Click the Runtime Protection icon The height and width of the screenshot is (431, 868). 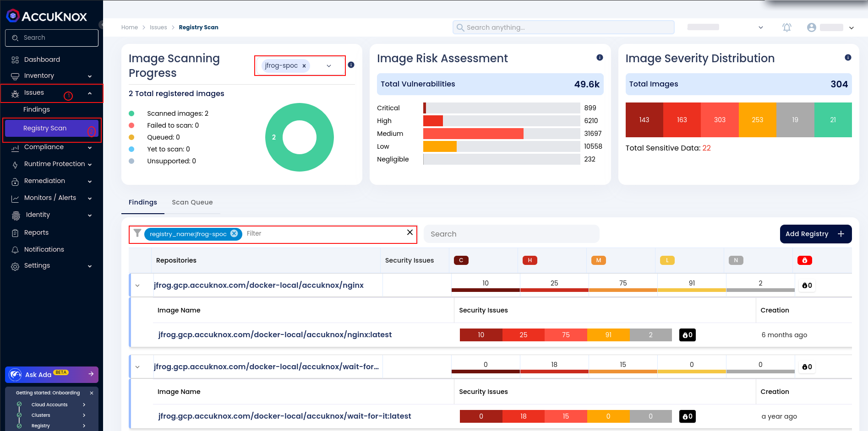point(15,165)
